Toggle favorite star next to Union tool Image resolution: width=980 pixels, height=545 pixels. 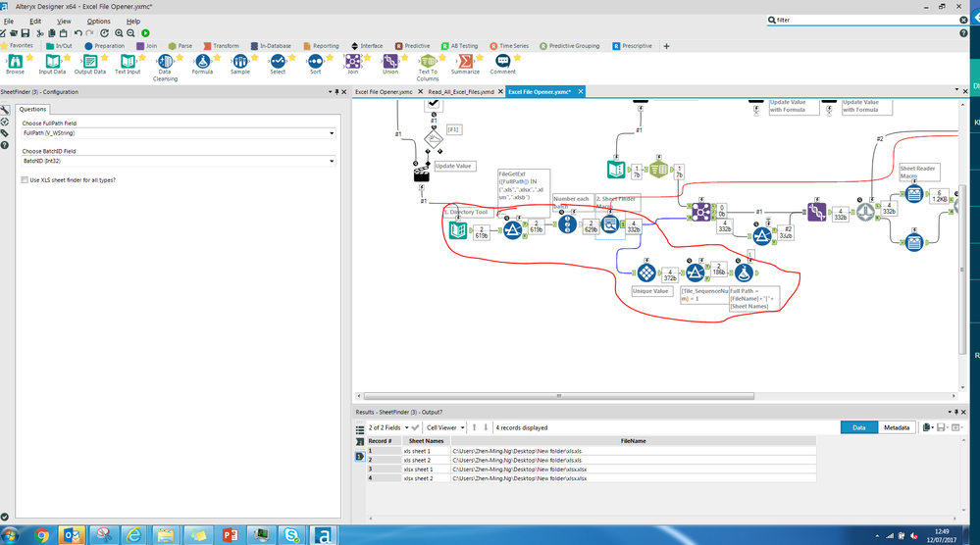point(404,58)
